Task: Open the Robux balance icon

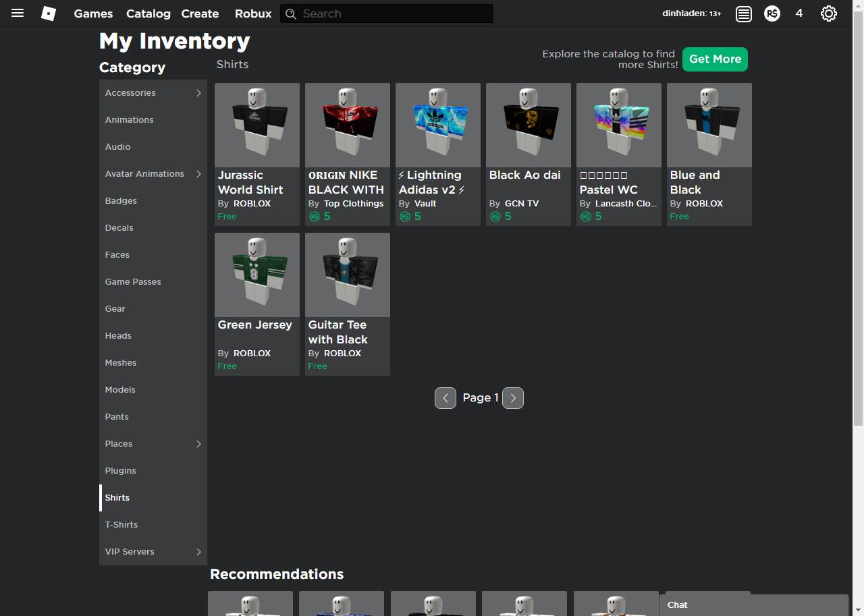Action: tap(772, 13)
